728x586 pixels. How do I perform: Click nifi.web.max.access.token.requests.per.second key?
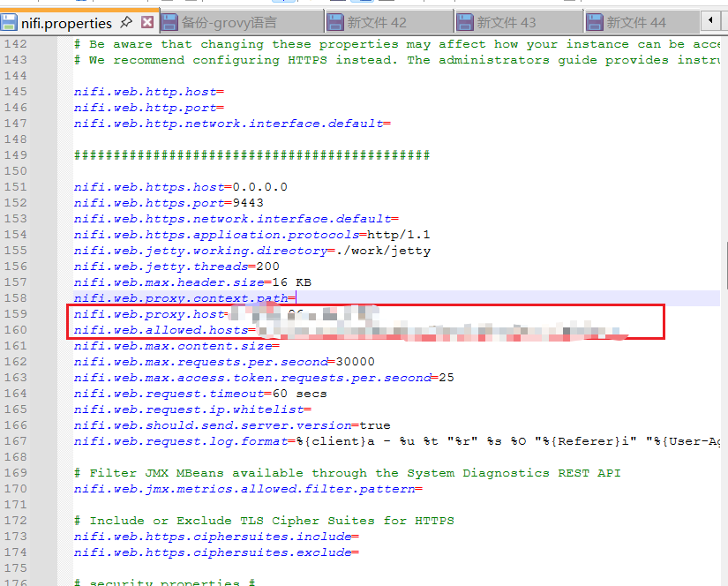tap(252, 378)
